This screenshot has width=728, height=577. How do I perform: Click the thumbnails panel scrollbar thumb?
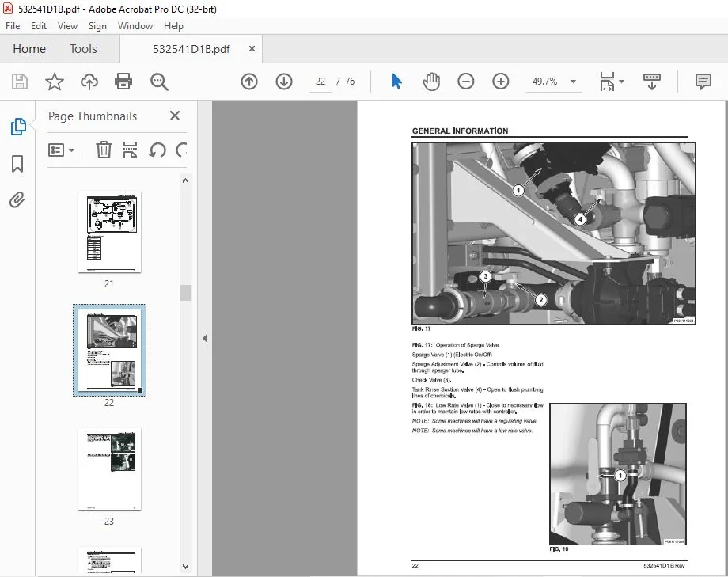pos(185,293)
